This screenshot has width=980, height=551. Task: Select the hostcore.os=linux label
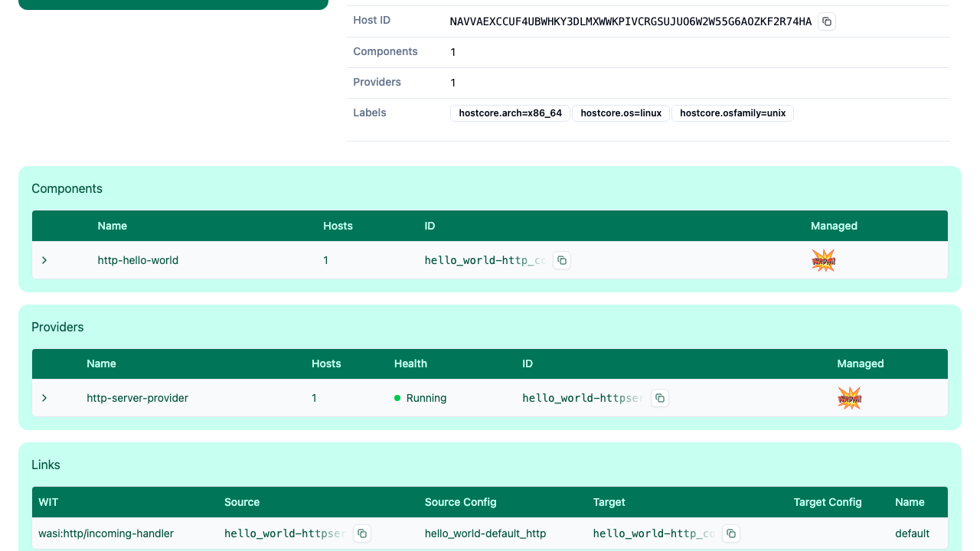(621, 113)
